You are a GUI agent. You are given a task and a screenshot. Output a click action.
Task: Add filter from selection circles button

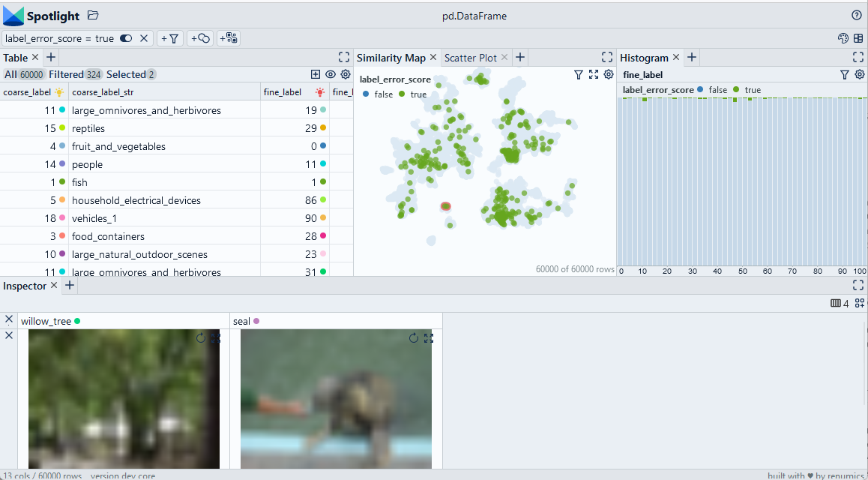(x=200, y=38)
